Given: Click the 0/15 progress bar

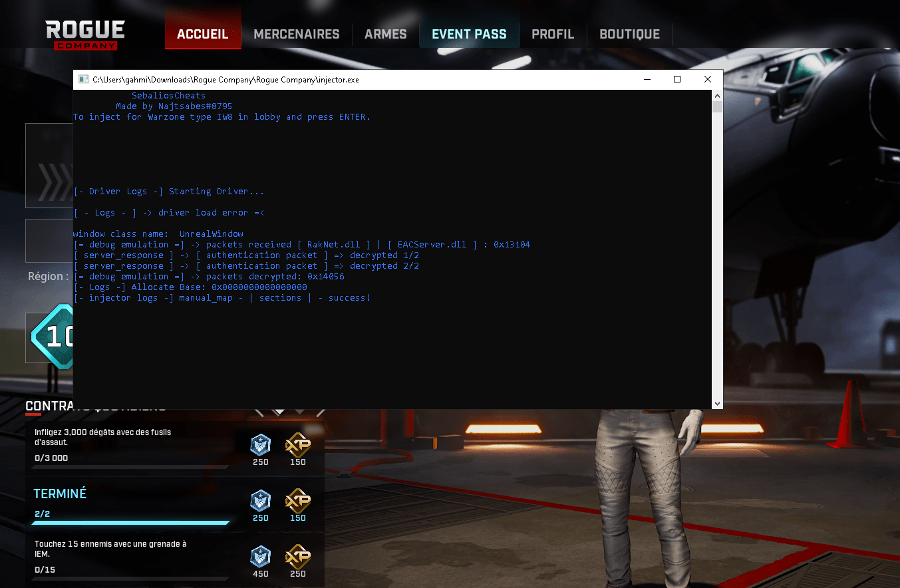Looking at the screenshot, I should 130,579.
